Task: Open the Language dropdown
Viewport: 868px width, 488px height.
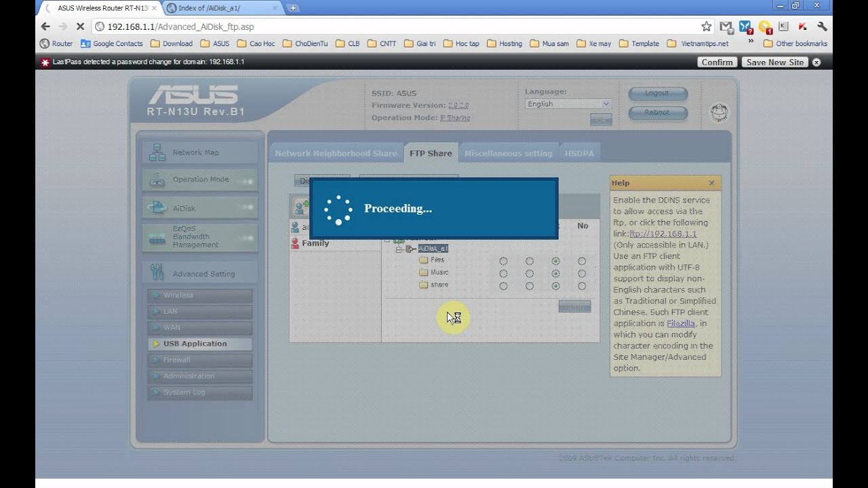Action: tap(568, 104)
